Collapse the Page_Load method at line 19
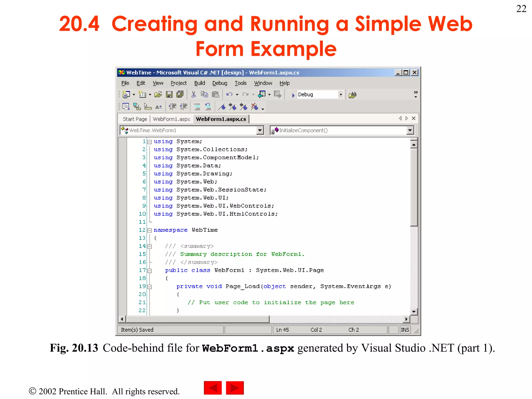 149,287
